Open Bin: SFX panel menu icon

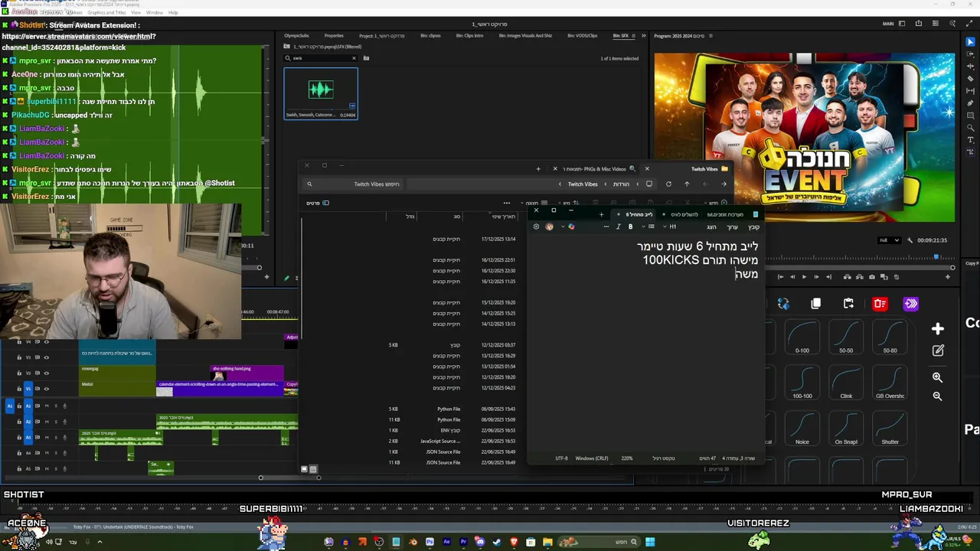click(x=635, y=36)
